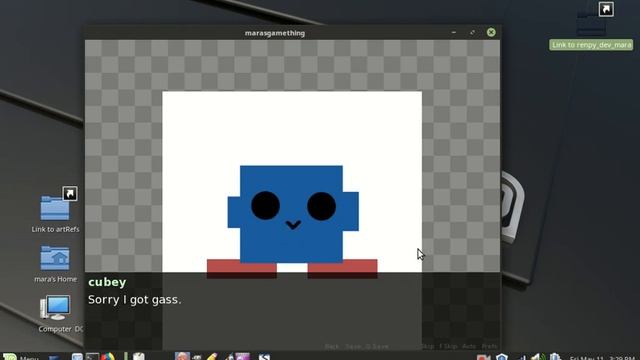Open the Menu button in the taskbar
640x360 pixels.
click(20, 357)
